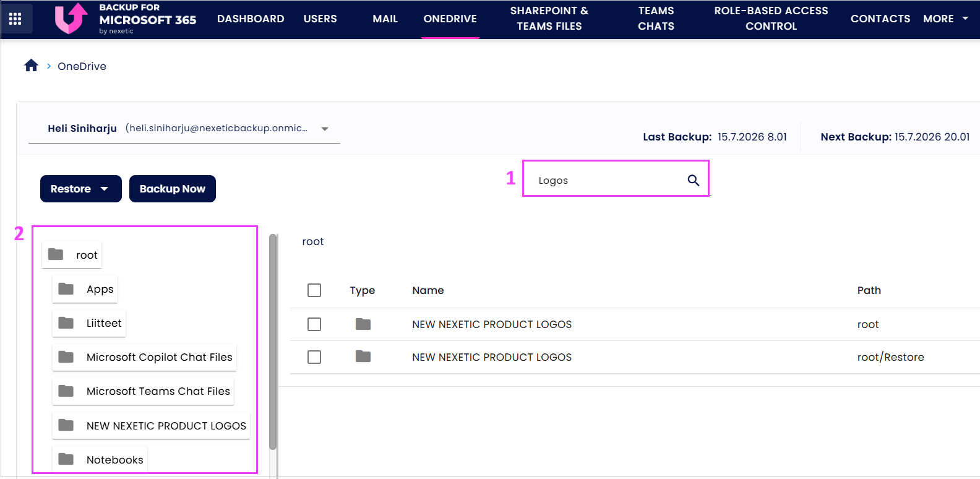Select the ONEDRIVE tab
This screenshot has height=479, width=980.
point(450,19)
